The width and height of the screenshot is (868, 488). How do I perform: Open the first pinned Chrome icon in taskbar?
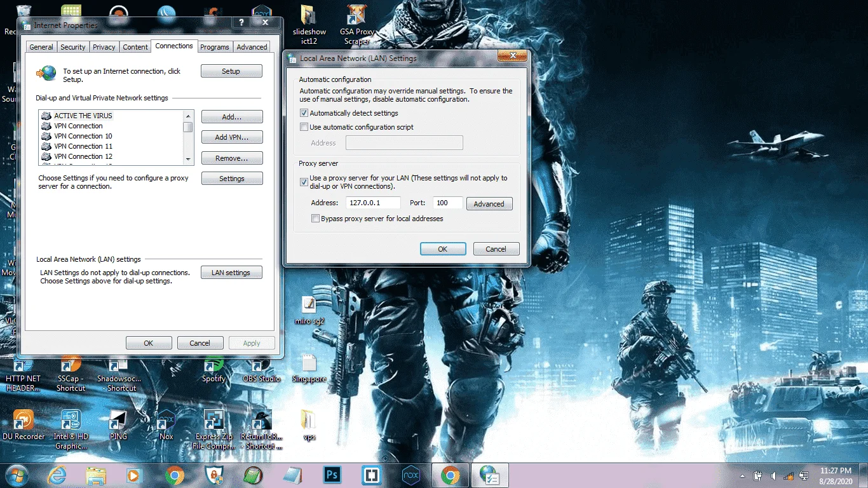(x=175, y=475)
